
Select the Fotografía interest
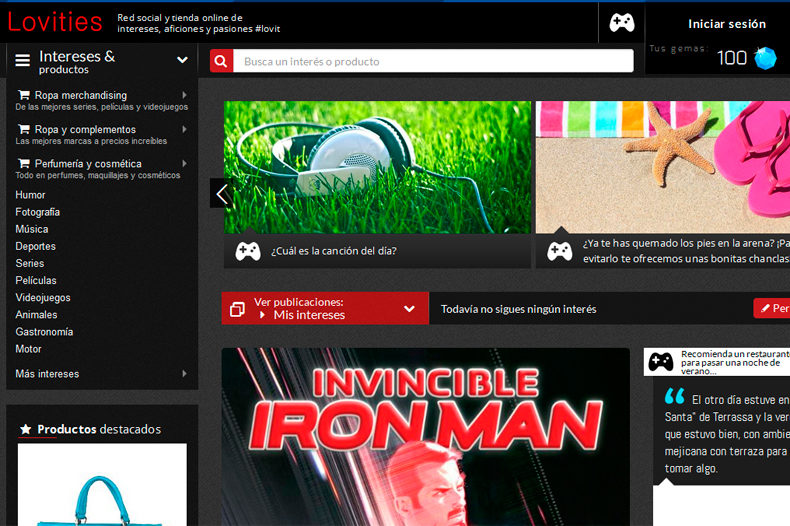(37, 212)
